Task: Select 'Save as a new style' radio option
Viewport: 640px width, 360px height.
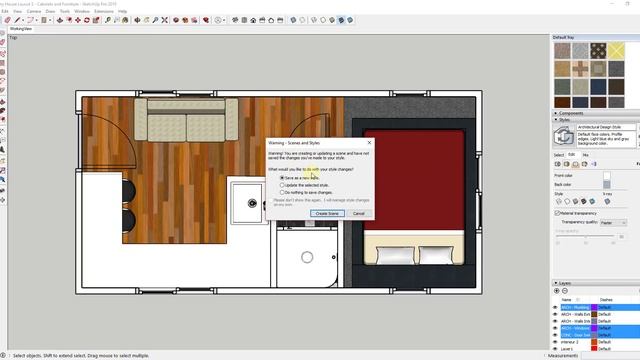Action: click(x=282, y=178)
